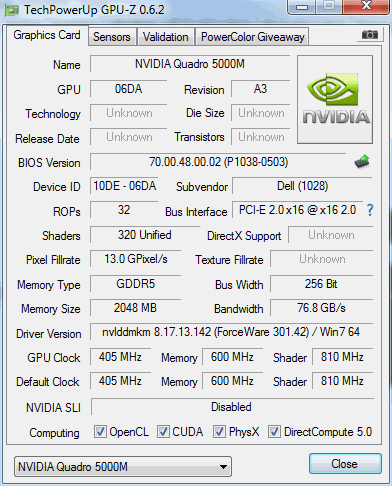Click the camera screenshot icon

370,35
